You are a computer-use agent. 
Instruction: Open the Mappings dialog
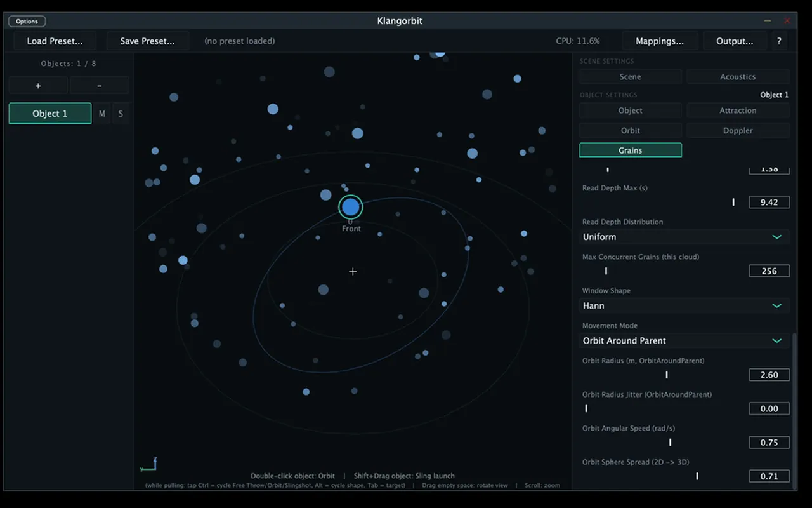coord(660,41)
